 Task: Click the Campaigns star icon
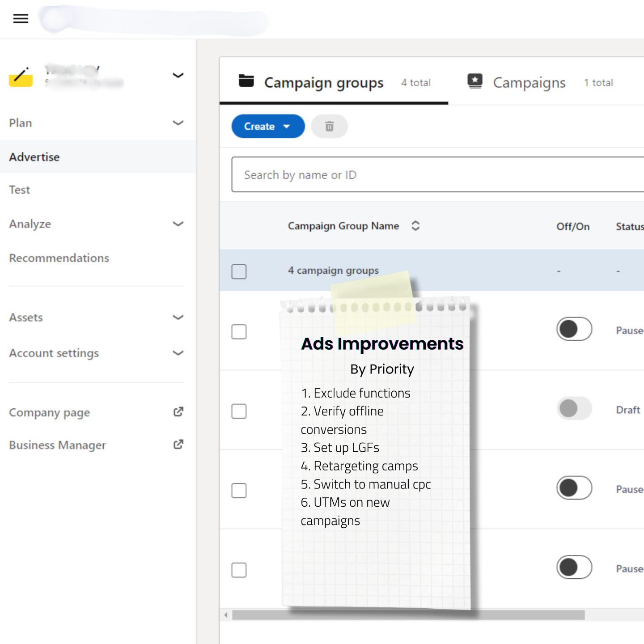(475, 81)
